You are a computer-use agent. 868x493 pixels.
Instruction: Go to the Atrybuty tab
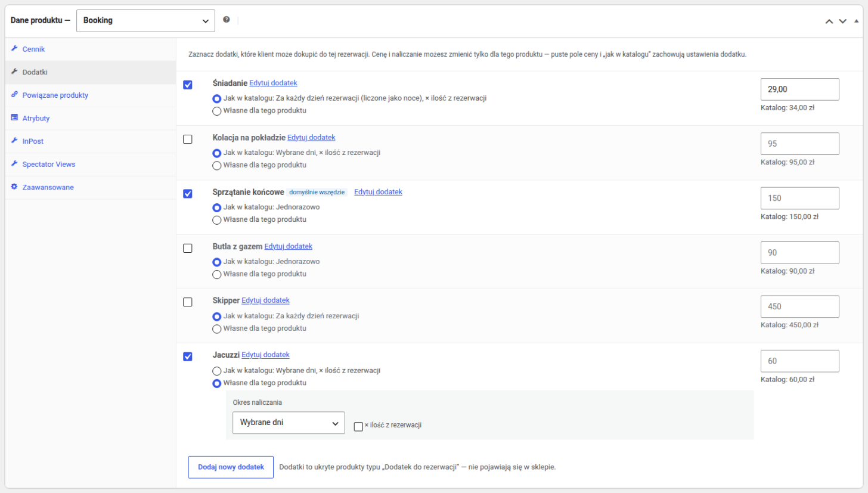[x=90, y=118]
